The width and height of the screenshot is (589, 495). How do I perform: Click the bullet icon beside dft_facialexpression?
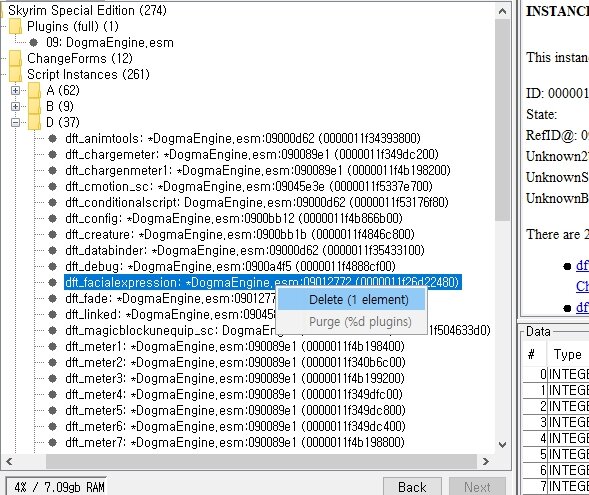[x=53, y=282]
